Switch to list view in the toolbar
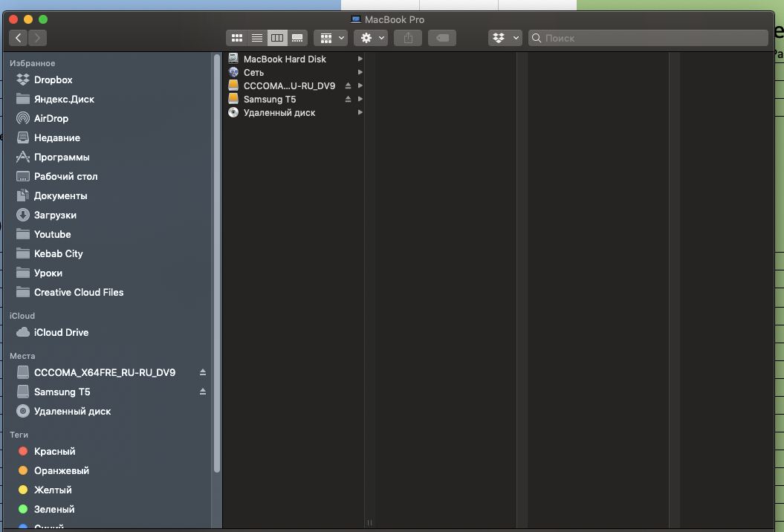The image size is (784, 532). point(257,38)
